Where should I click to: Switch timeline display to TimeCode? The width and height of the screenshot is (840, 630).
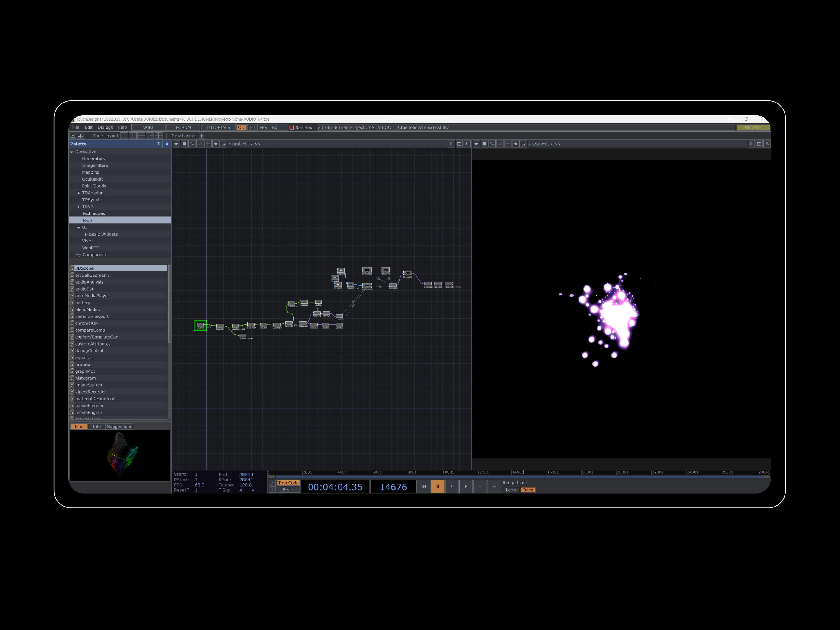tap(288, 483)
